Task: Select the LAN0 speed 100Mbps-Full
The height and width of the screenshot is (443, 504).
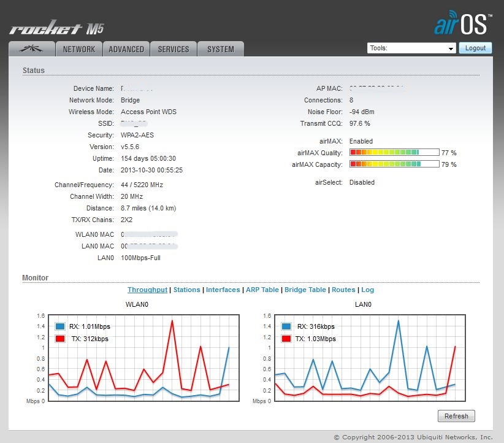Action: [x=140, y=258]
